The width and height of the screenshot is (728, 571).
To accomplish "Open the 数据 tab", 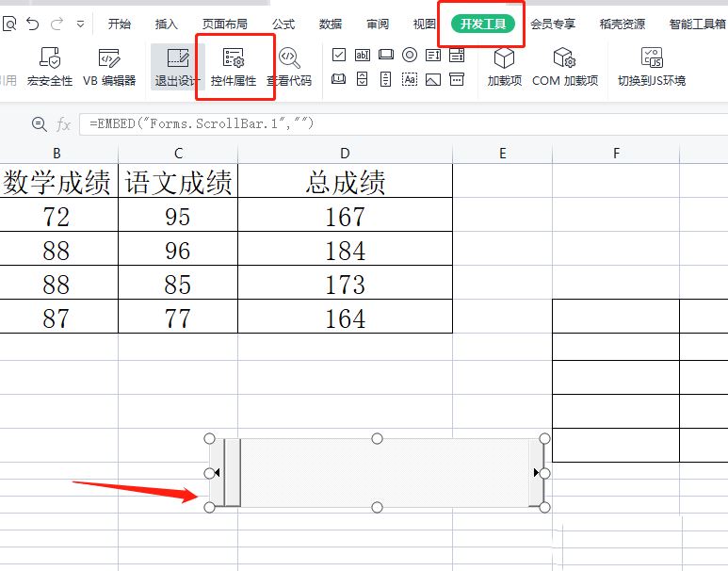I will 331,24.
